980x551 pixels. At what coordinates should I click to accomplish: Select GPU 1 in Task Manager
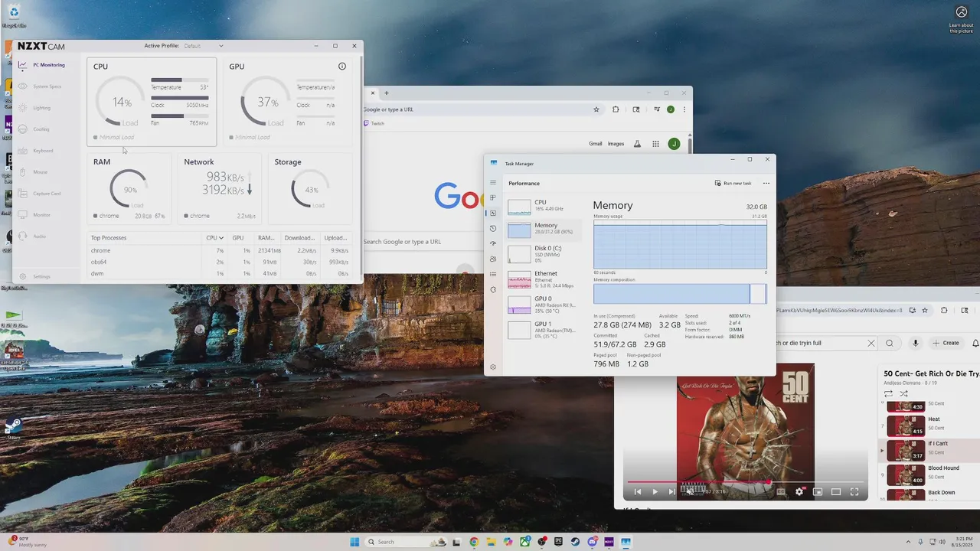(544, 329)
